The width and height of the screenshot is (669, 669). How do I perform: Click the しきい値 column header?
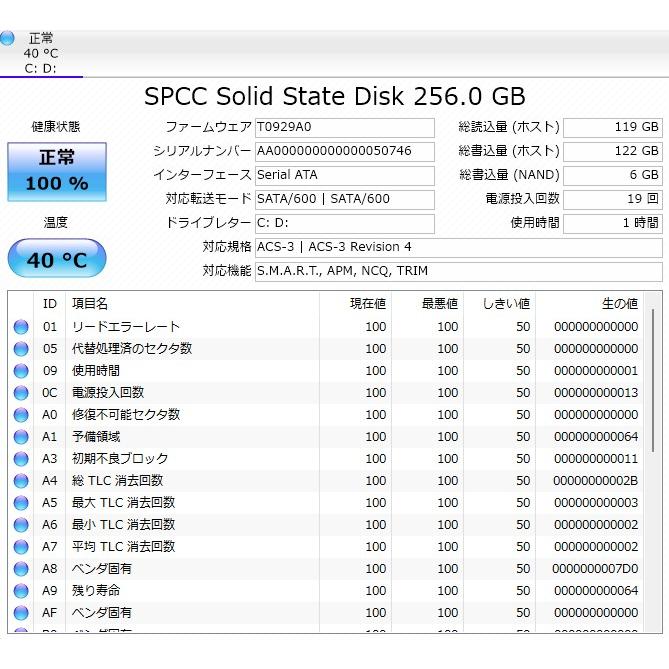500,304
